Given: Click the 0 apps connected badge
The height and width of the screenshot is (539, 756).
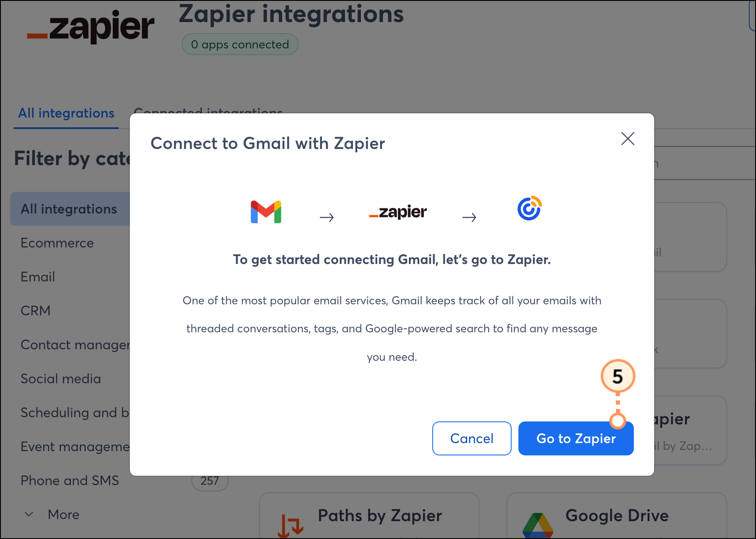Looking at the screenshot, I should [x=240, y=44].
